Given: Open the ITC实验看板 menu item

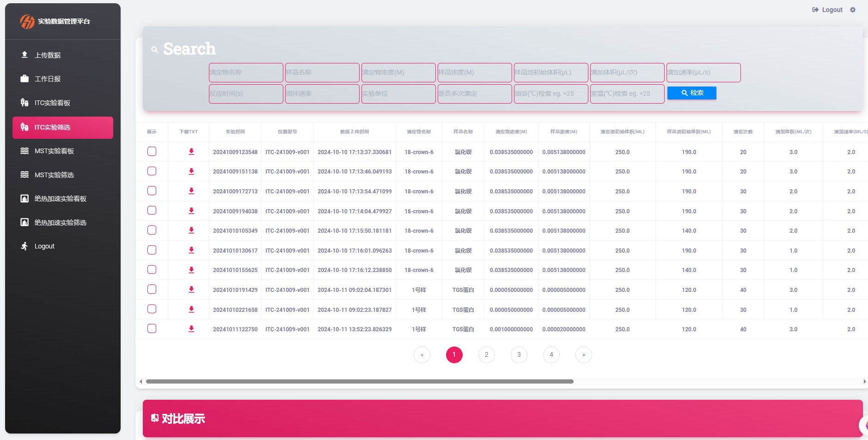Looking at the screenshot, I should (52, 103).
